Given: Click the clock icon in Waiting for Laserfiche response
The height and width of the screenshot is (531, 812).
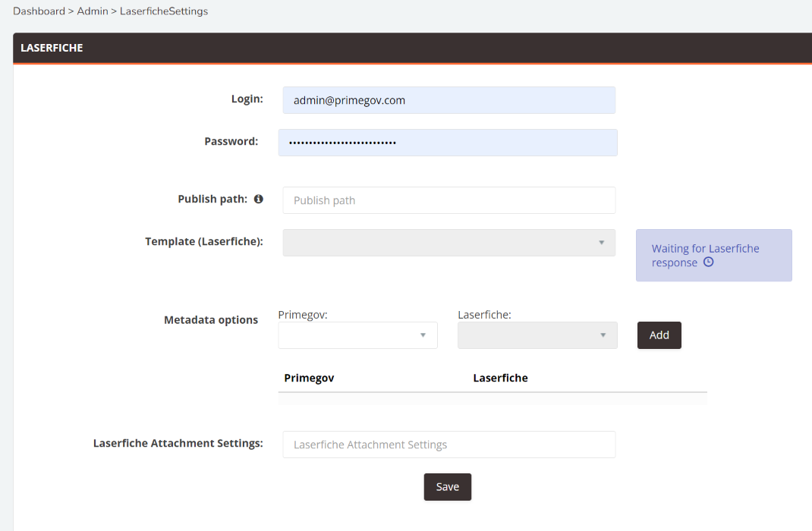Looking at the screenshot, I should [709, 262].
